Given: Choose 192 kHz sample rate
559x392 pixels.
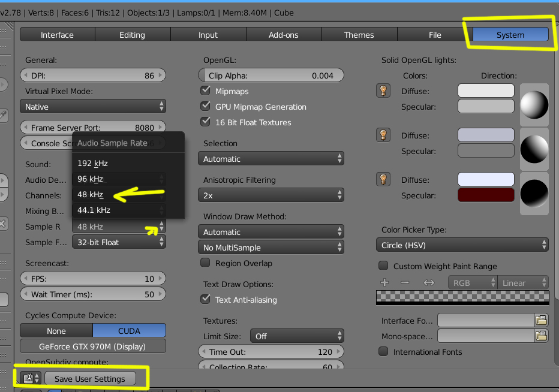Looking at the screenshot, I should click(x=128, y=163).
